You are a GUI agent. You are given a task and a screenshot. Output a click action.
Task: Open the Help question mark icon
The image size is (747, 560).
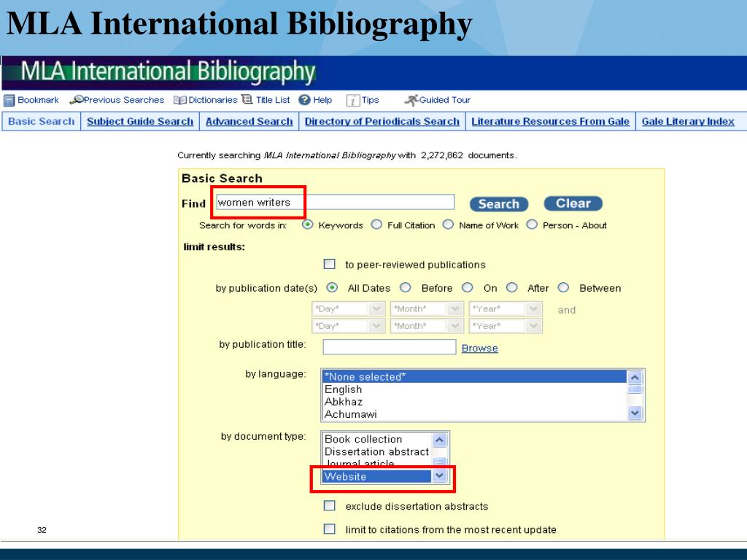click(x=304, y=100)
